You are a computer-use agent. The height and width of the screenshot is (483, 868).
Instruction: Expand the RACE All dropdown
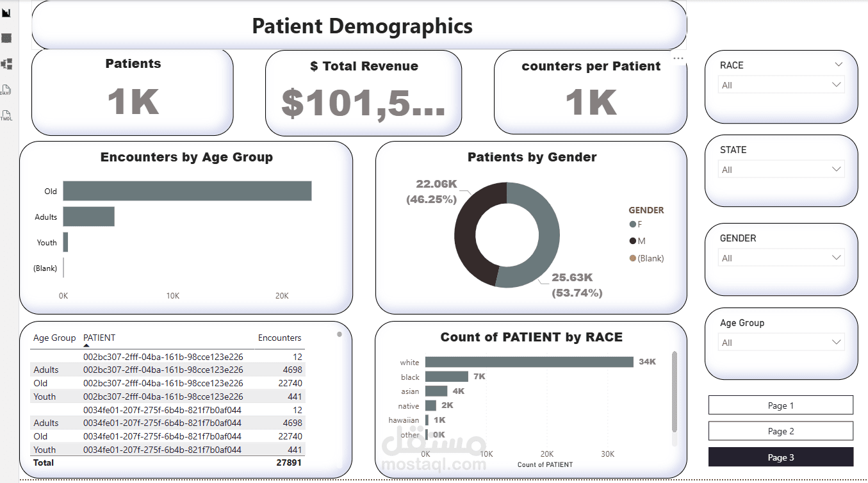click(x=782, y=85)
